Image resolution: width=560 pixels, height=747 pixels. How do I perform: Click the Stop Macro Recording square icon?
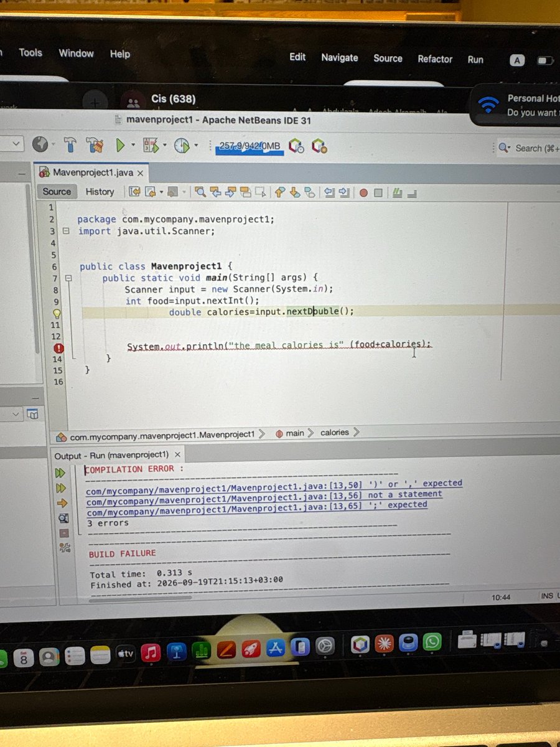click(x=378, y=192)
